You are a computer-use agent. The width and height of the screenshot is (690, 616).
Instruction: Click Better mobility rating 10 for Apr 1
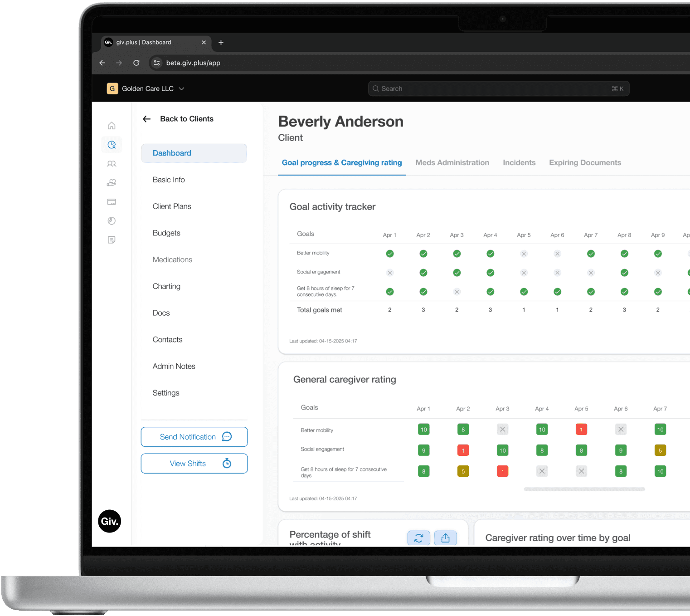coord(423,430)
